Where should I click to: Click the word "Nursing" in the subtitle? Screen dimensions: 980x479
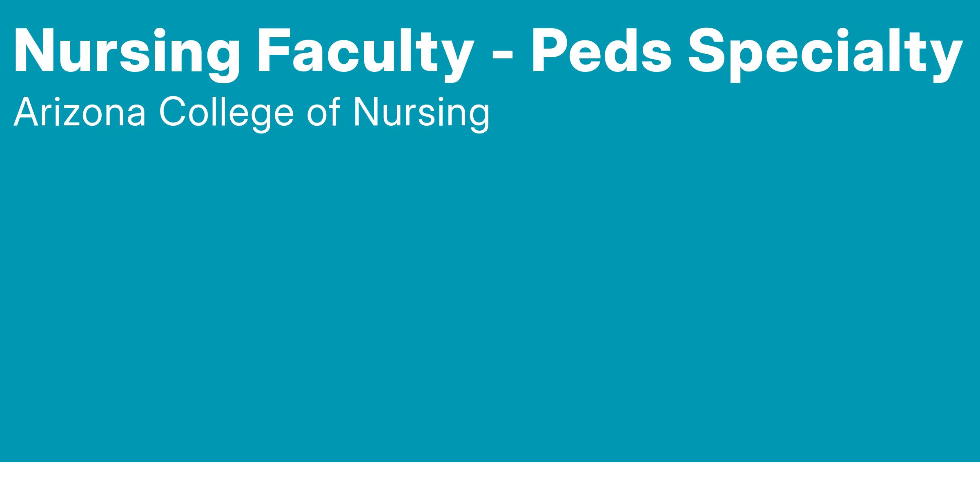[x=421, y=112]
